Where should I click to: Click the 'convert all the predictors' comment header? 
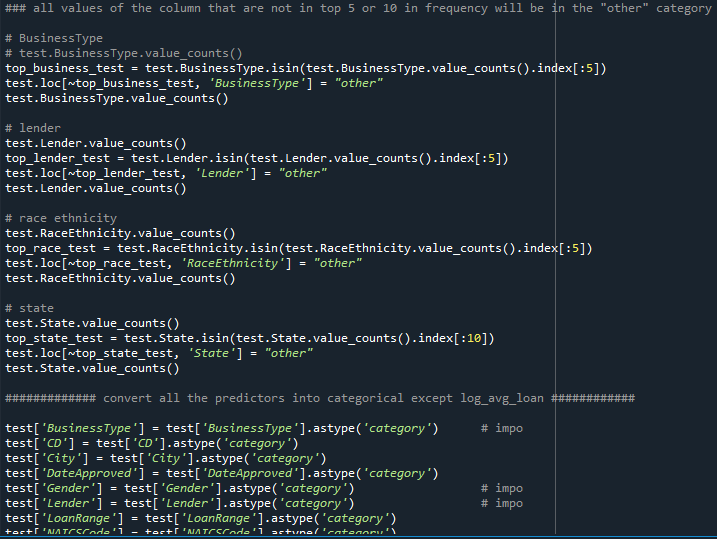click(x=320, y=399)
